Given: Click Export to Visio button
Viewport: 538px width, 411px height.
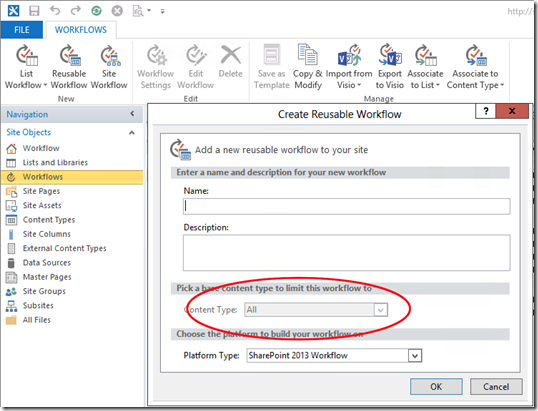Looking at the screenshot, I should [x=390, y=67].
